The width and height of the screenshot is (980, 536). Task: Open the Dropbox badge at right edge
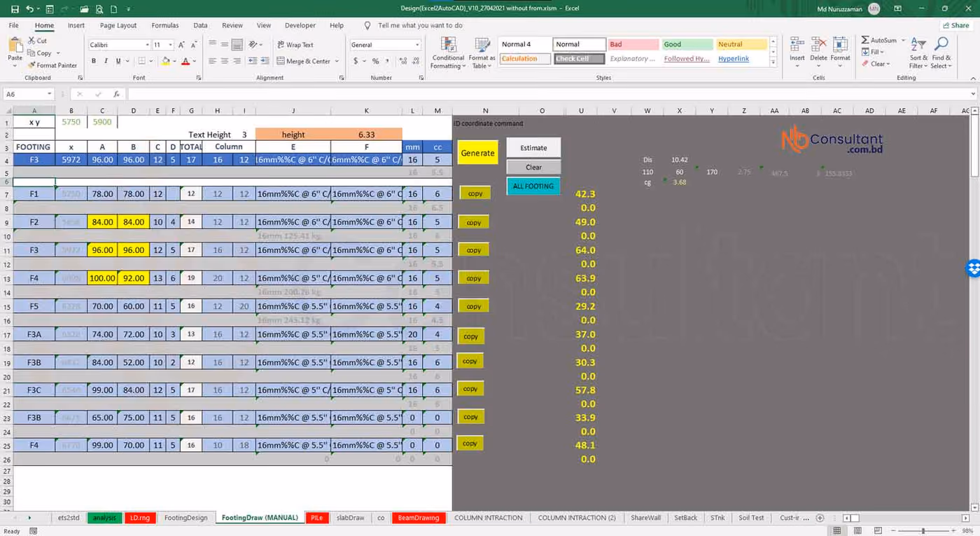974,268
